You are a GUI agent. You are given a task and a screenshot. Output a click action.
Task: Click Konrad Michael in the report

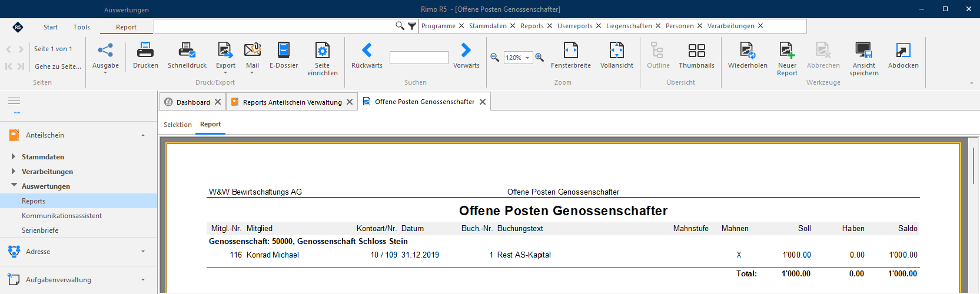[273, 255]
